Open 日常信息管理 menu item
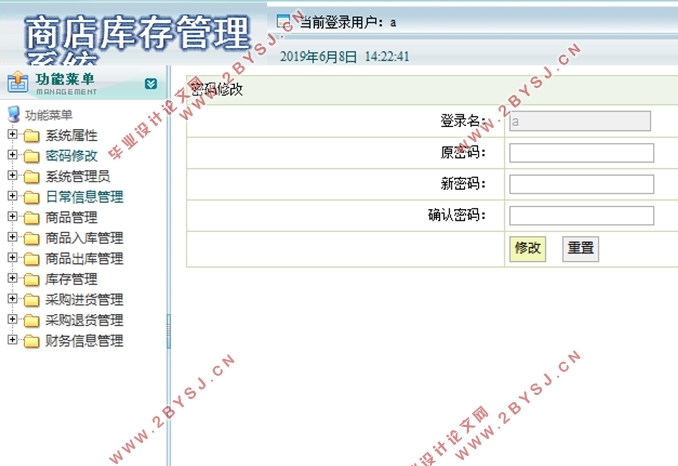The image size is (678, 466). coord(84,197)
